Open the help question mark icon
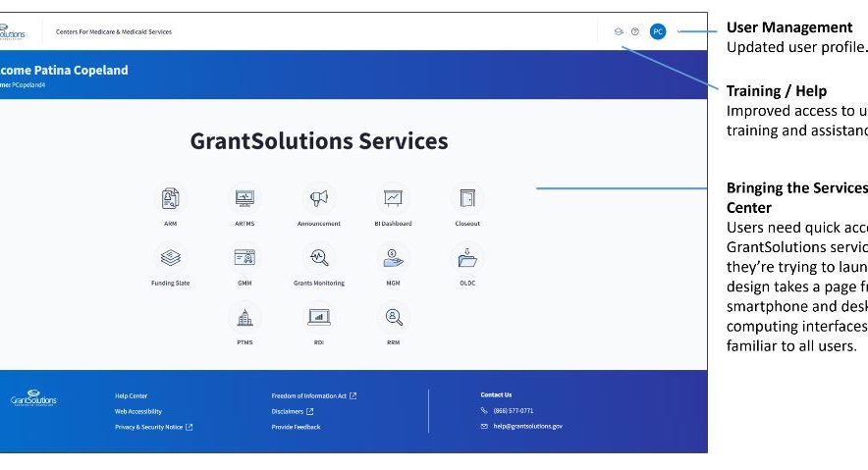This screenshot has width=868, height=470. pos(635,31)
